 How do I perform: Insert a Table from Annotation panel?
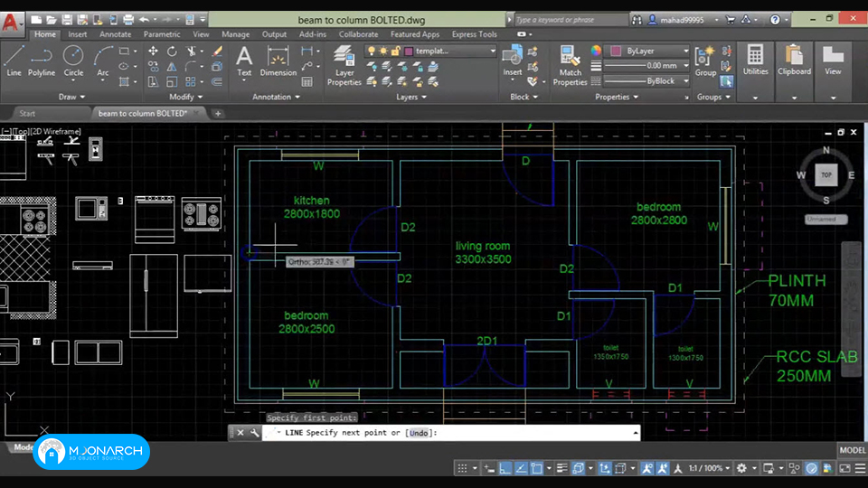pyautogui.click(x=307, y=82)
